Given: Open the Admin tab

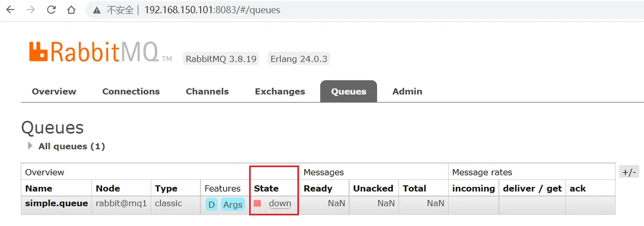Looking at the screenshot, I should pos(407,91).
